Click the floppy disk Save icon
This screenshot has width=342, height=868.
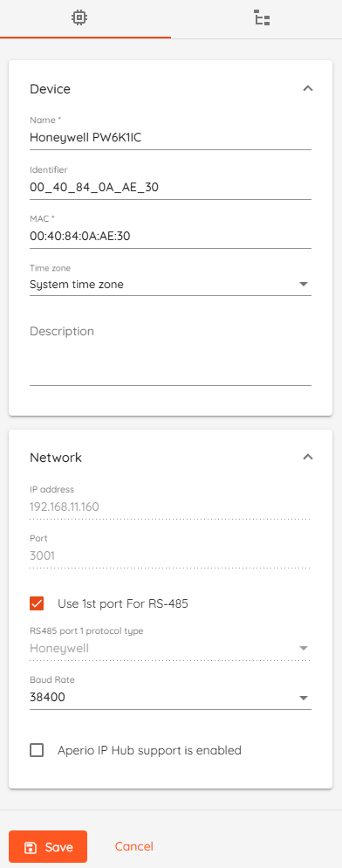click(x=31, y=847)
